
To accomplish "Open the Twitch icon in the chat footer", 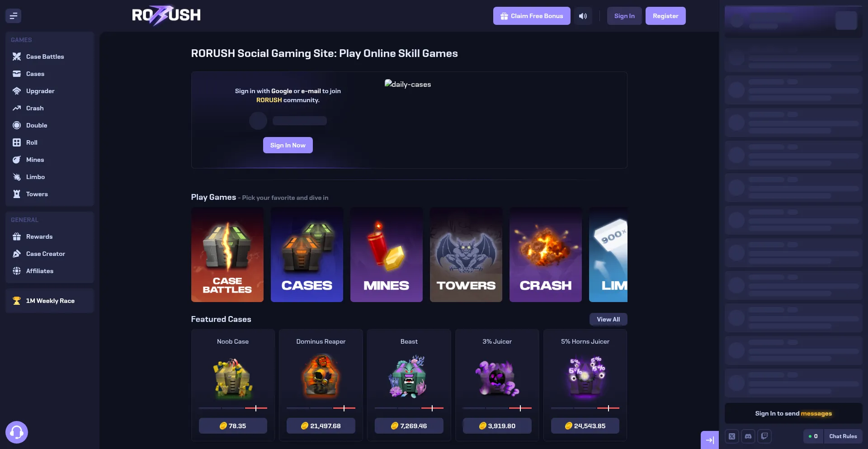I will click(764, 436).
